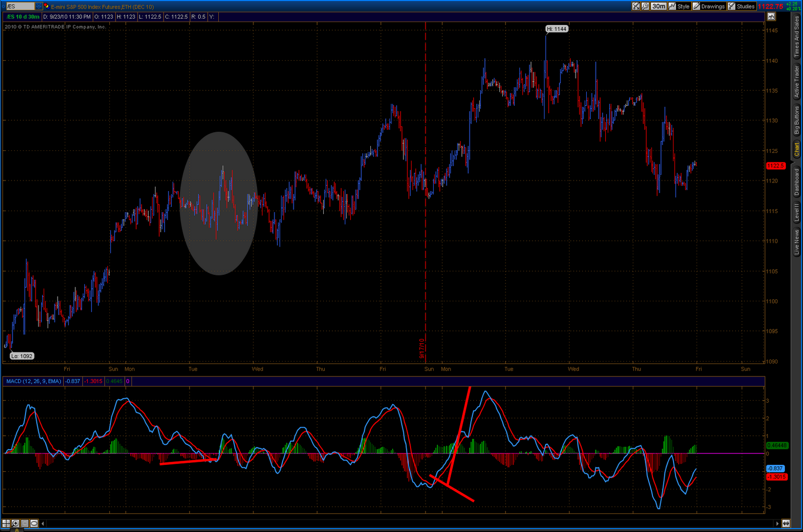Open the chart Style menu
The image size is (803, 532).
679,7
